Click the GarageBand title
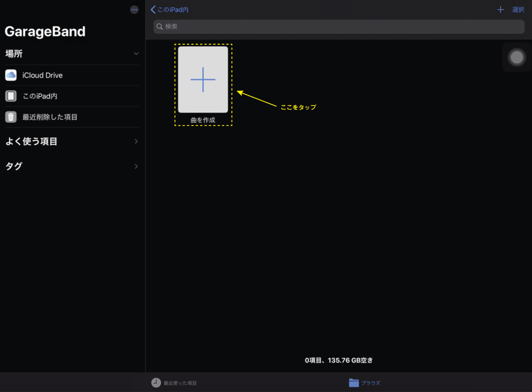 [x=45, y=31]
